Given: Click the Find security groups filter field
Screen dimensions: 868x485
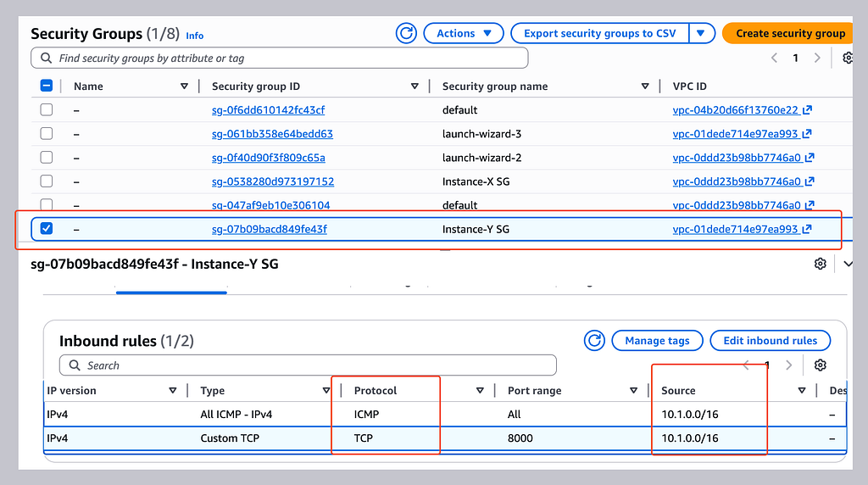Looking at the screenshot, I should point(280,59).
